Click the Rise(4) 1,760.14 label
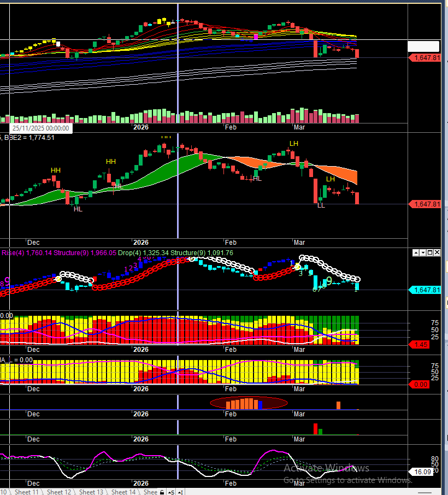The width and height of the screenshot is (448, 495). 27,253
